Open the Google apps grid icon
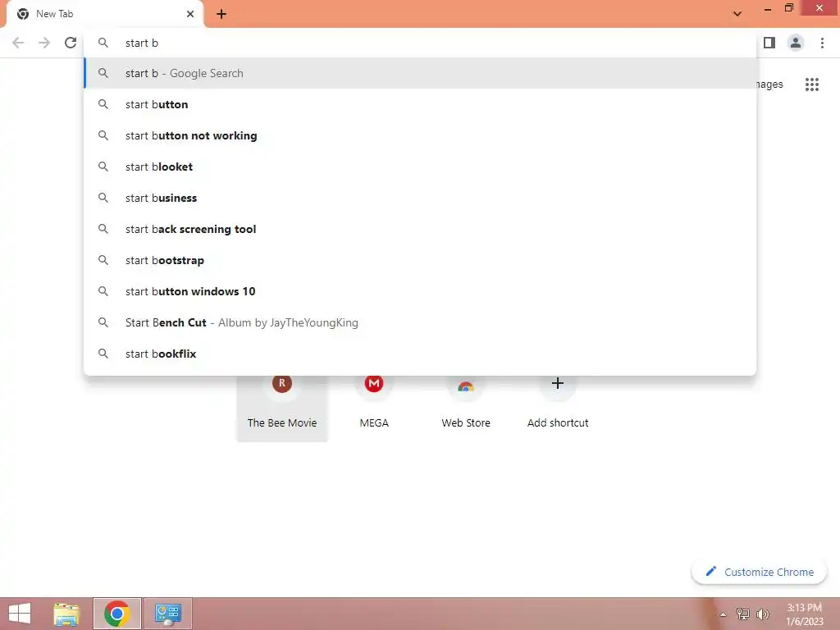The width and height of the screenshot is (840, 630). (x=812, y=84)
